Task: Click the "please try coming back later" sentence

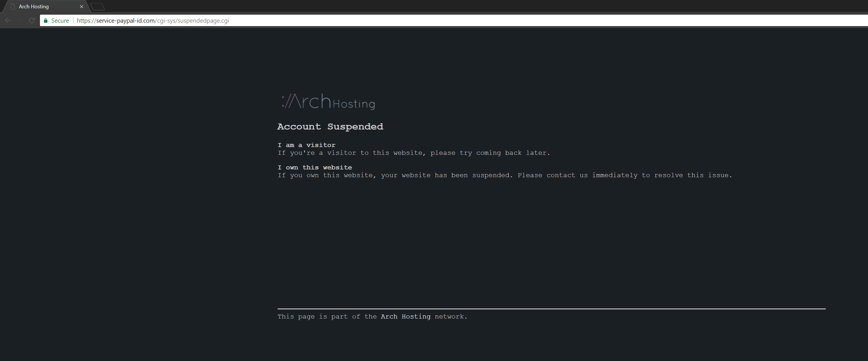Action: [x=490, y=153]
